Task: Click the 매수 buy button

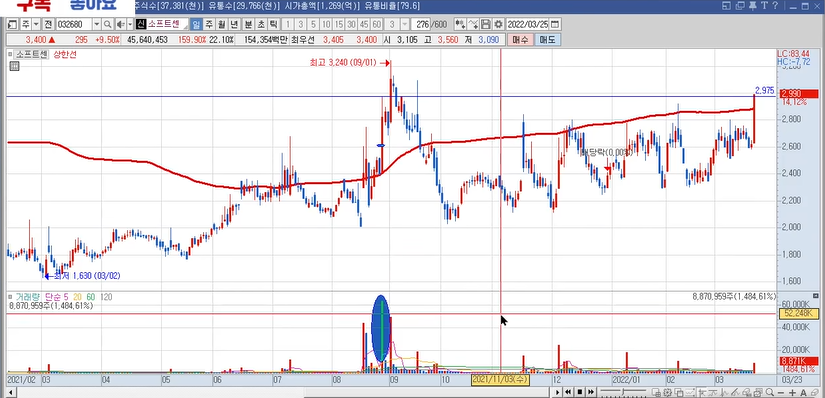Action: pyautogui.click(x=520, y=39)
